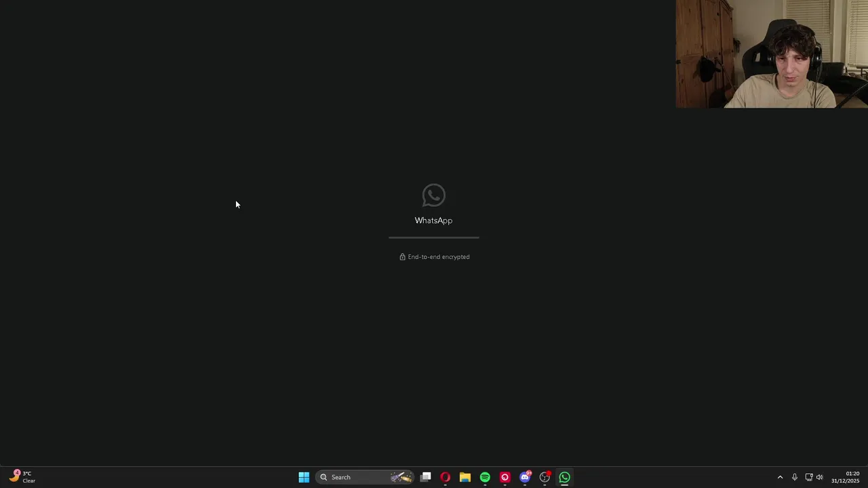Image resolution: width=868 pixels, height=488 pixels.
Task: Click the WhatsApp logo on loading screen
Action: tap(433, 195)
